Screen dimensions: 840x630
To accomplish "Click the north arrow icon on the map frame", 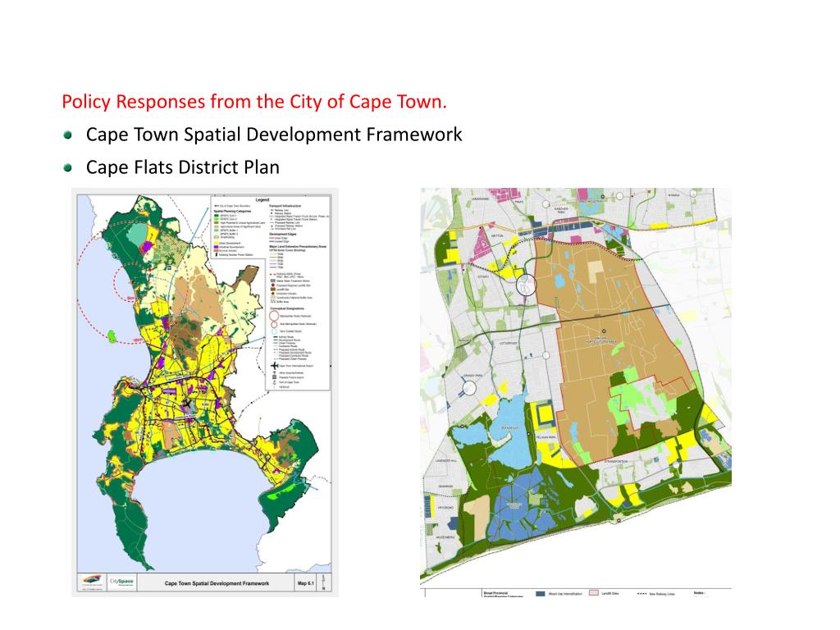I will click(x=322, y=582).
